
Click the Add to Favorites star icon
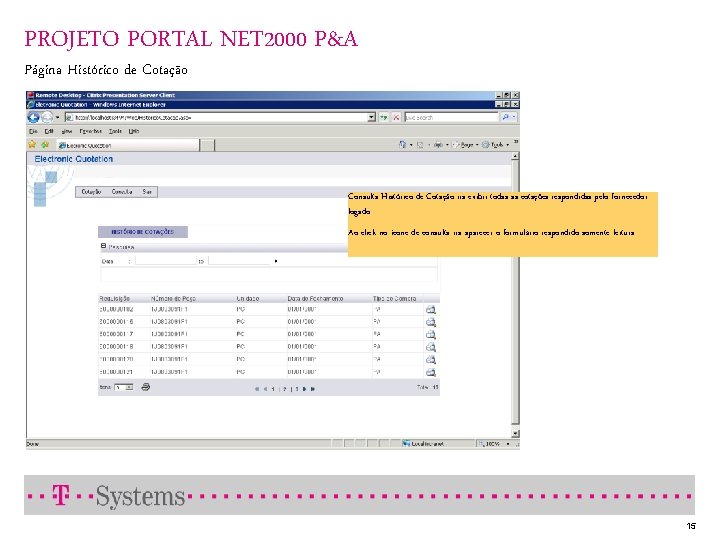[x=45, y=145]
